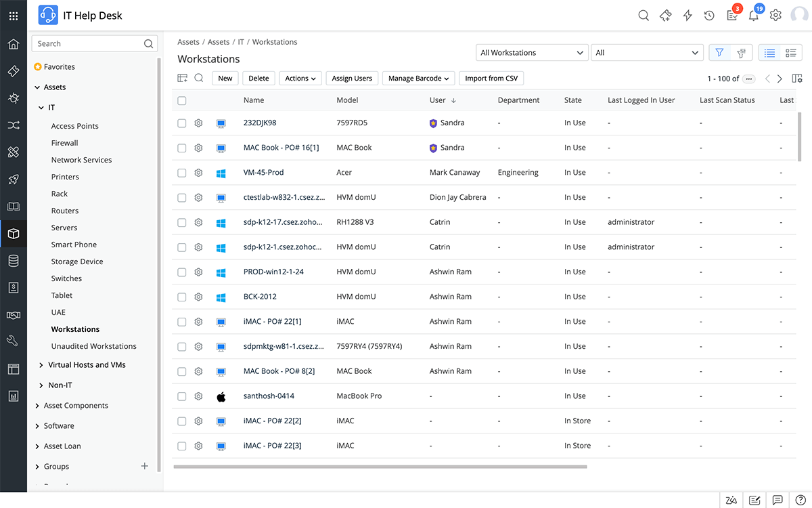Open notifications bell with 19 badge
The height and width of the screenshot is (508, 812).
click(754, 14)
